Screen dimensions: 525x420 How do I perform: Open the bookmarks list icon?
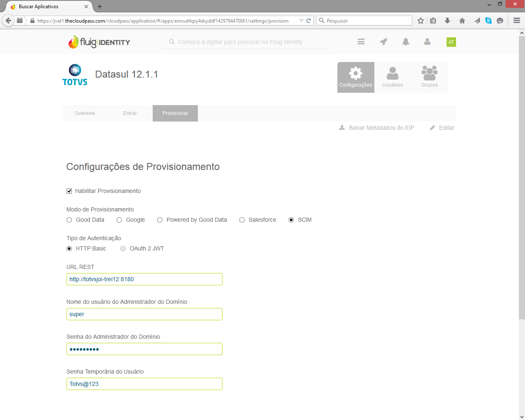pyautogui.click(x=433, y=21)
